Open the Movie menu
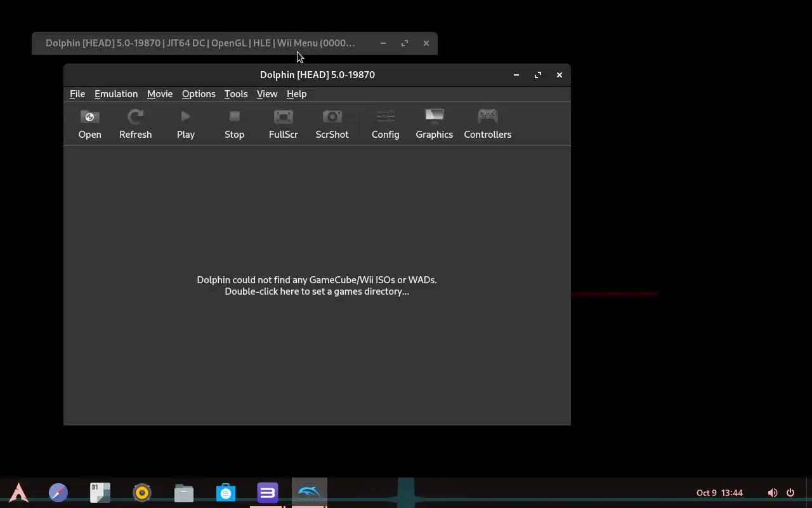Screen dimensions: 812x508 [x=160, y=94]
